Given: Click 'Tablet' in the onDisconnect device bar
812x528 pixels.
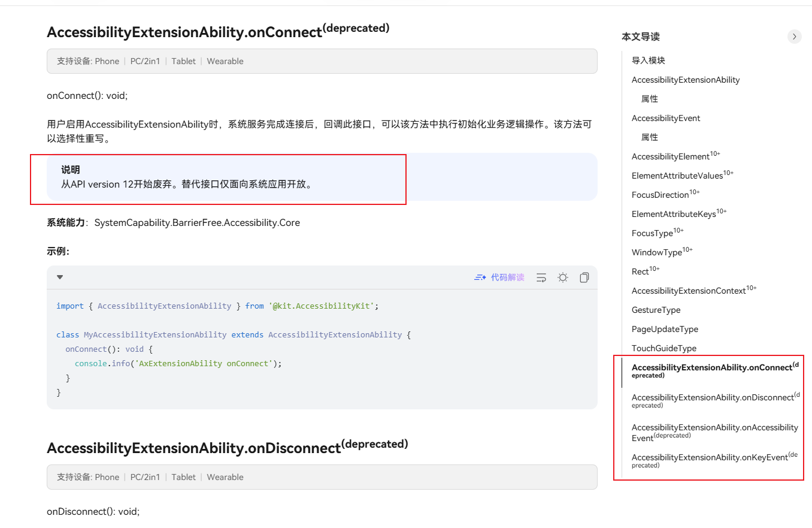Looking at the screenshot, I should pyautogui.click(x=184, y=477).
